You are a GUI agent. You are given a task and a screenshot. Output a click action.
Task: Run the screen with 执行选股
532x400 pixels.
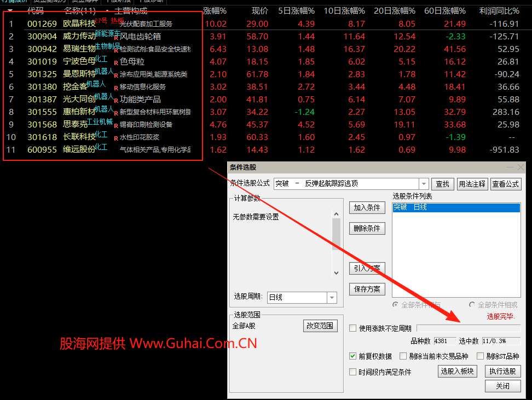point(502,371)
